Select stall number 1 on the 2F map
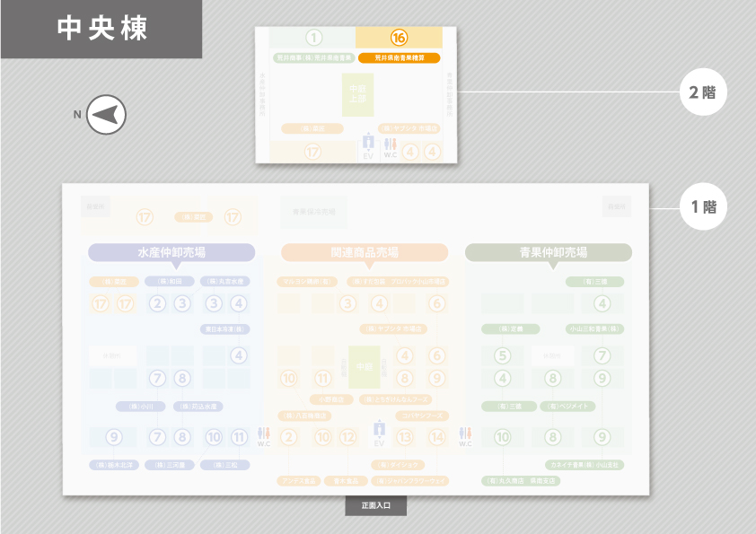This screenshot has width=756, height=534. point(313,38)
